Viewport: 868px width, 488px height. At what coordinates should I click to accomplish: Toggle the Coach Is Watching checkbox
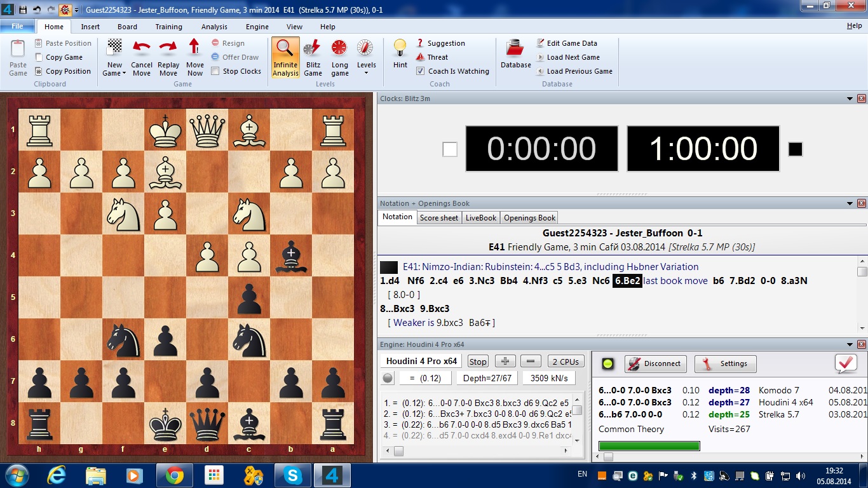421,71
